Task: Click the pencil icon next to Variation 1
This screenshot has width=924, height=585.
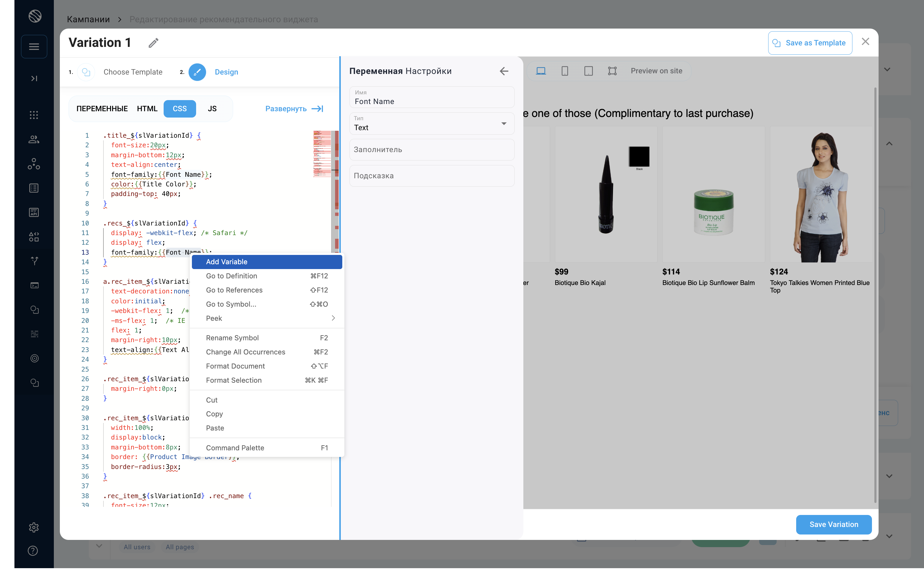Action: pyautogui.click(x=153, y=43)
